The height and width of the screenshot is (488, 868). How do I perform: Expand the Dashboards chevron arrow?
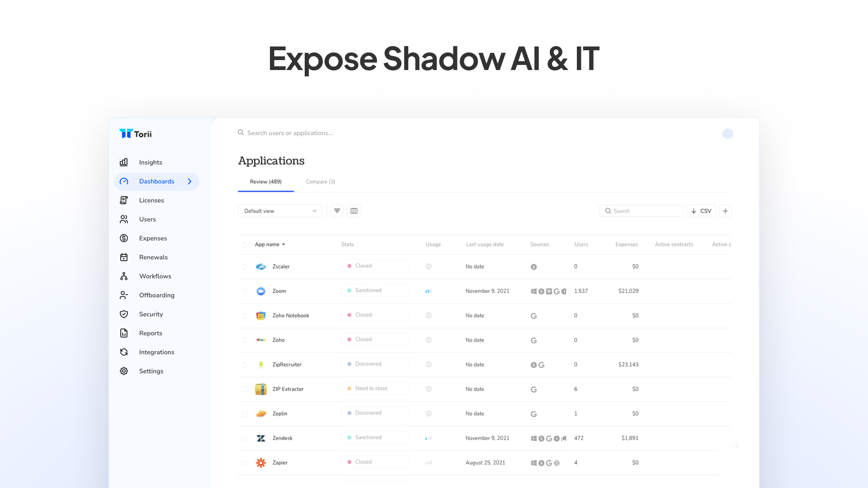pos(190,182)
